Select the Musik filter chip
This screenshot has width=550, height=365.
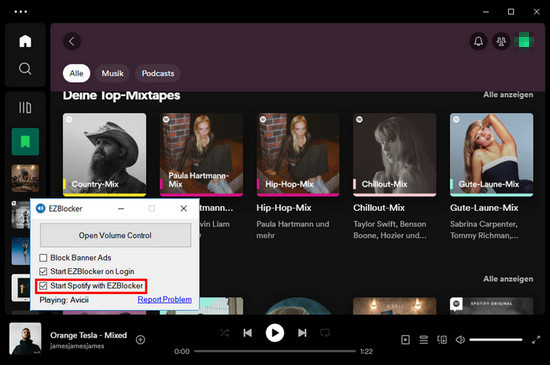pyautogui.click(x=113, y=73)
